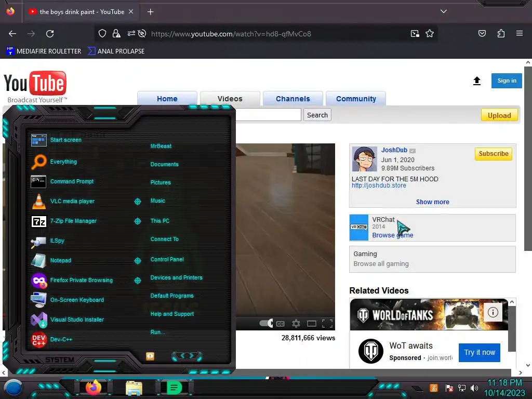532x399 pixels.
Task: Open MEDIAFIRE ROULETTER bookmark
Action: pos(44,51)
